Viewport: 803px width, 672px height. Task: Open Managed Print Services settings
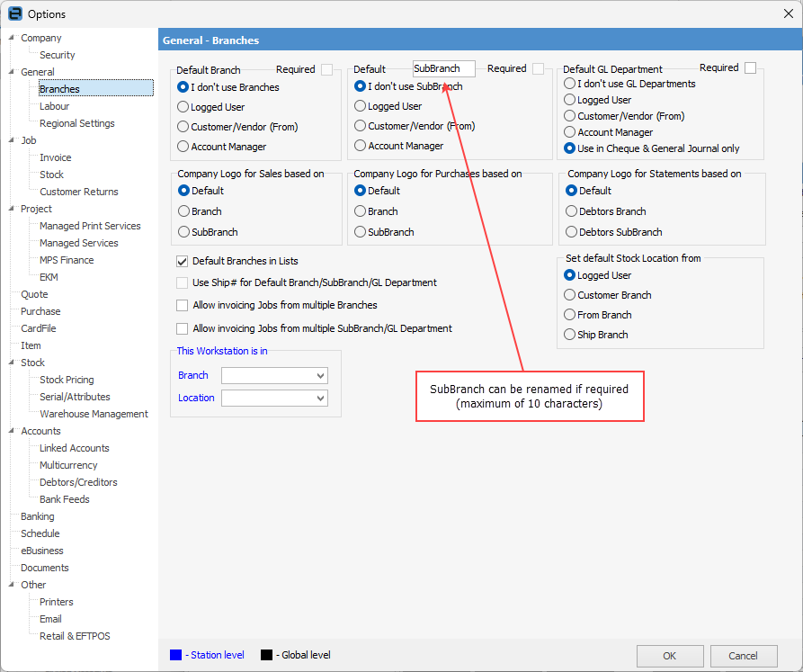pyautogui.click(x=90, y=226)
